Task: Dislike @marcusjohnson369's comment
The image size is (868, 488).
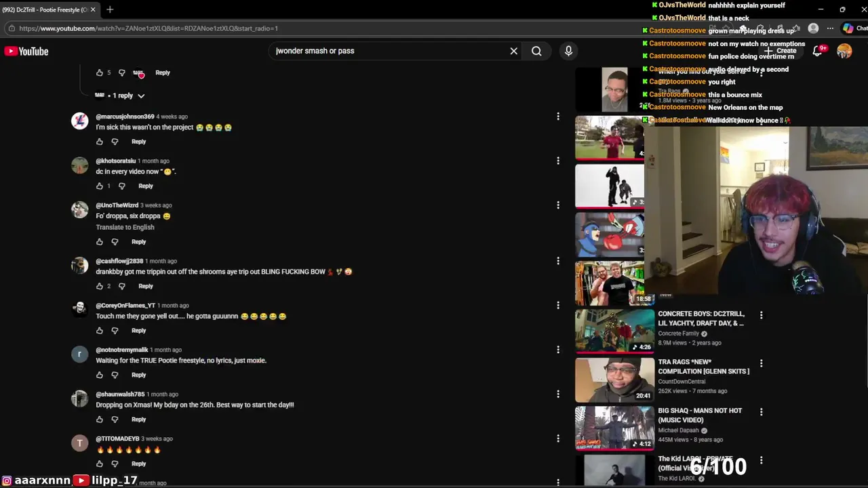Action: 115,142
